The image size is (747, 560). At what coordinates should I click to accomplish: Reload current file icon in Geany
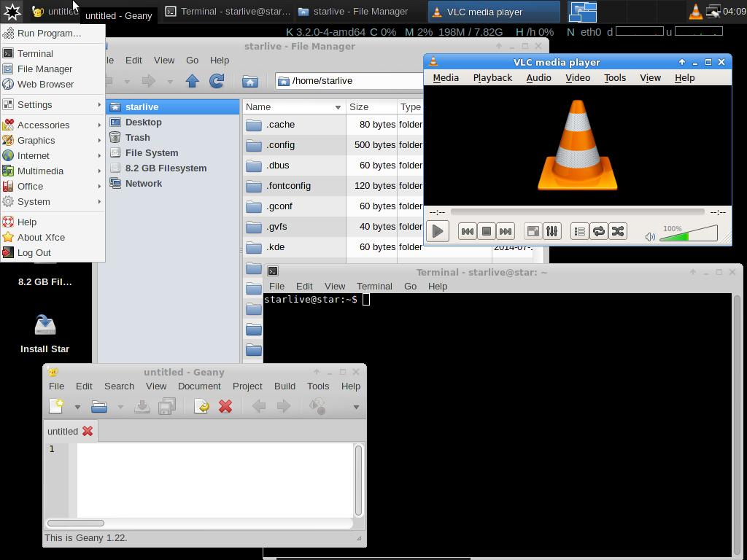pyautogui.click(x=201, y=406)
